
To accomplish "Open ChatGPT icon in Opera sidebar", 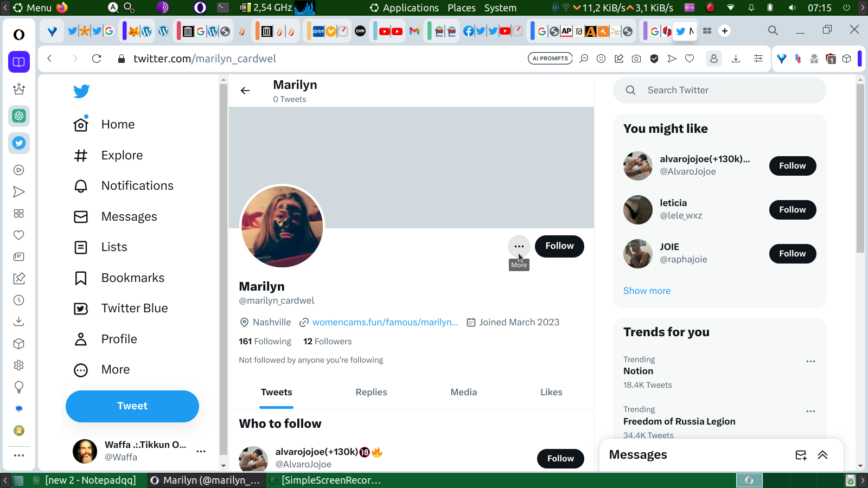I will point(19,115).
